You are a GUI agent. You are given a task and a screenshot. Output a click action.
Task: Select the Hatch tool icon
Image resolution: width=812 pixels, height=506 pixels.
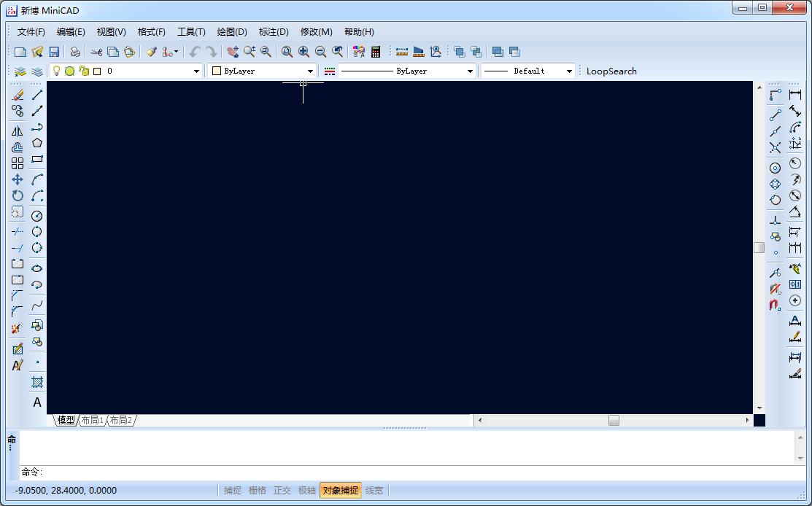click(37, 382)
